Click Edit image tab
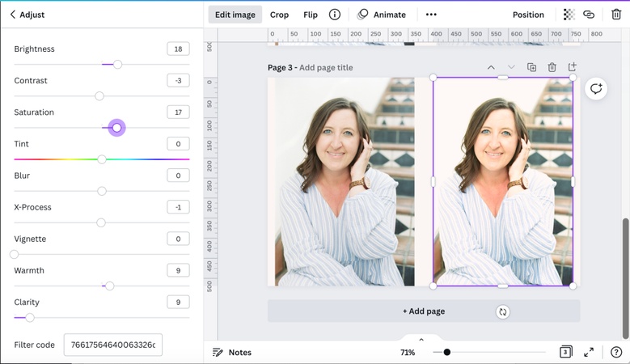The image size is (630, 364). tap(235, 15)
